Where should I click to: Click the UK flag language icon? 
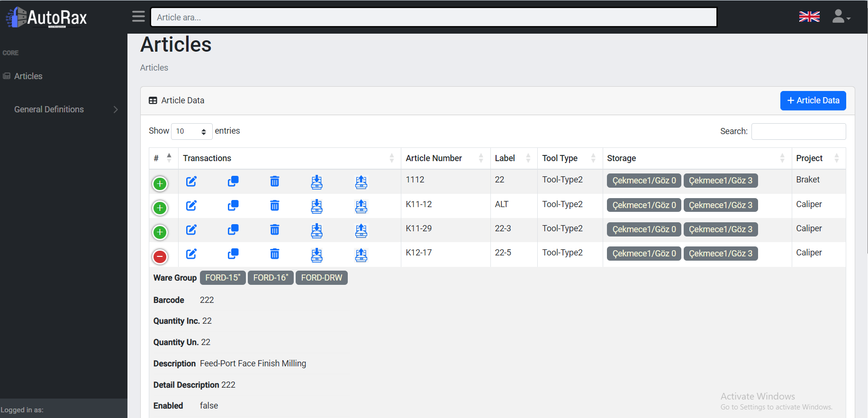(x=809, y=17)
